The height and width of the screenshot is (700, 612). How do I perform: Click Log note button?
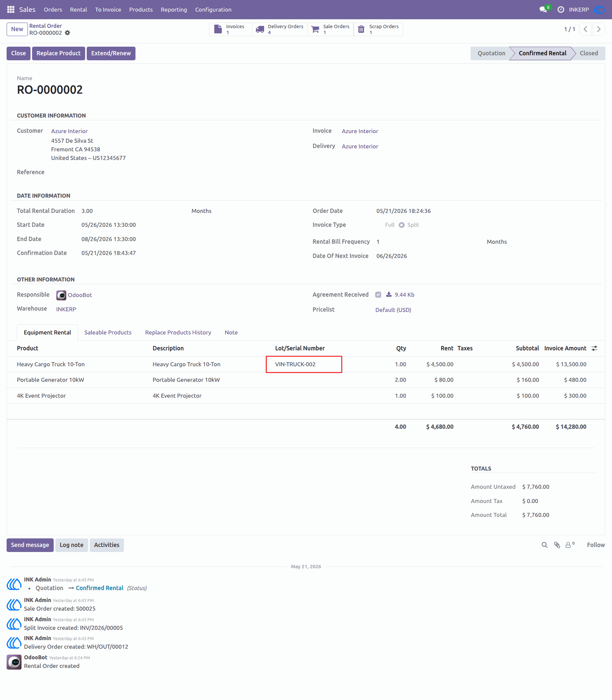71,545
